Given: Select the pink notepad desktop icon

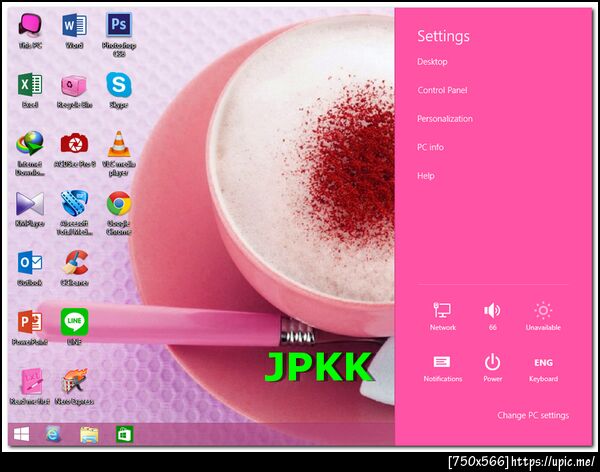Looking at the screenshot, I should pyautogui.click(x=30, y=387).
